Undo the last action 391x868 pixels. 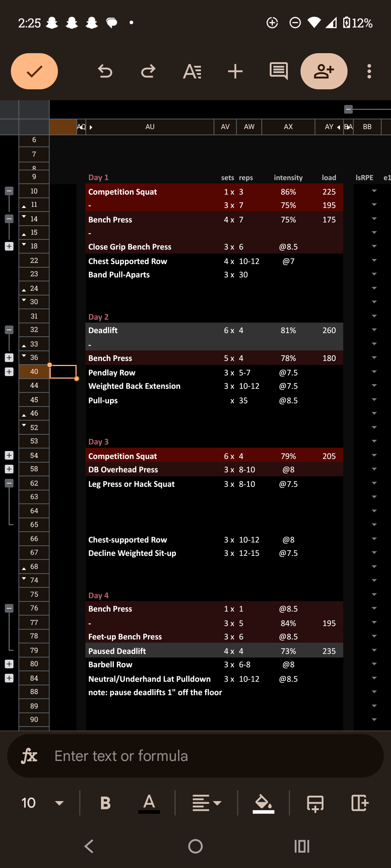(x=105, y=71)
